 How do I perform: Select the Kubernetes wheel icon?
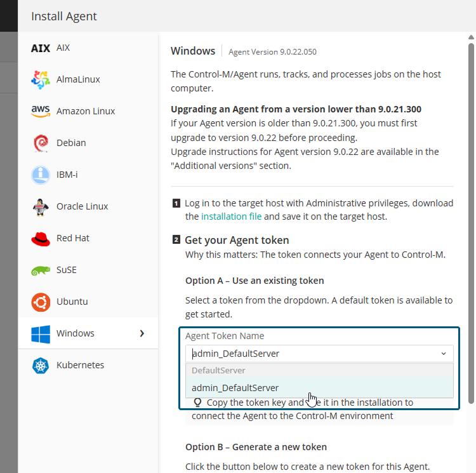coord(41,365)
